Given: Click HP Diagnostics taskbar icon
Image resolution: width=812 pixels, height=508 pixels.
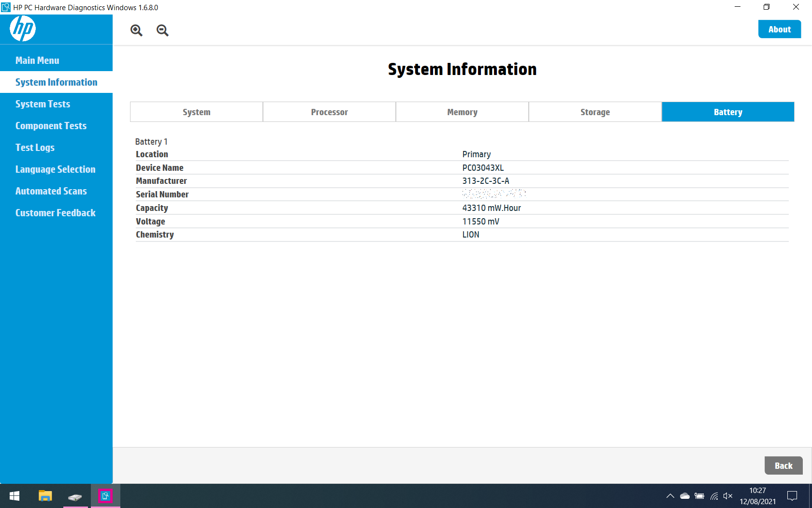Looking at the screenshot, I should (105, 496).
